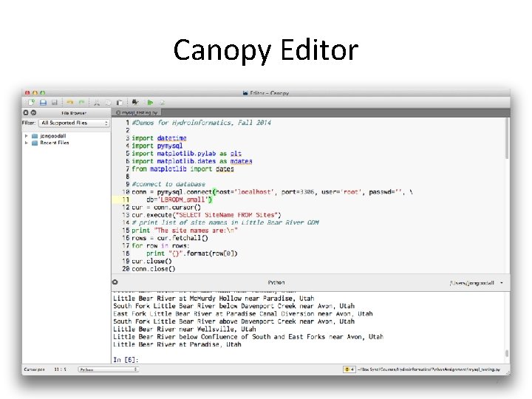
Task: Close the Python console pane
Action: pyautogui.click(x=115, y=282)
